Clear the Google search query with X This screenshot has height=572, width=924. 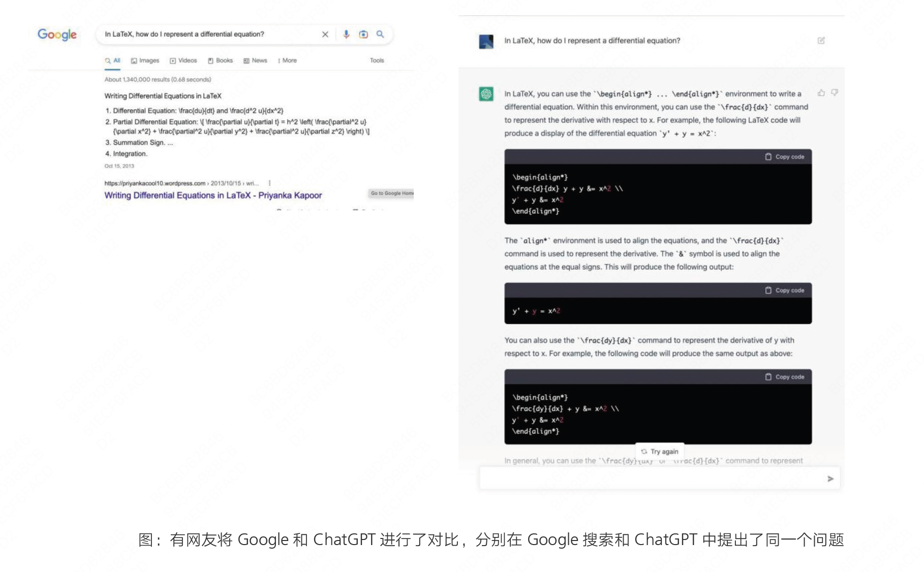pos(325,34)
